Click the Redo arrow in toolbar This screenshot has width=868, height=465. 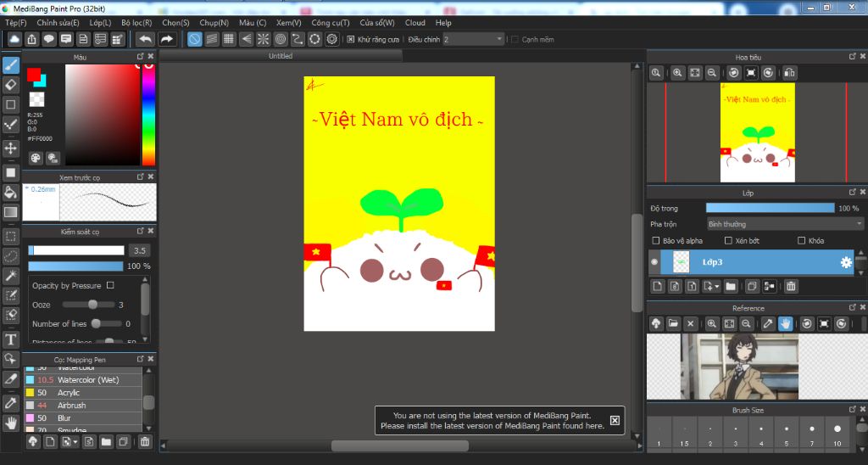pyautogui.click(x=166, y=39)
